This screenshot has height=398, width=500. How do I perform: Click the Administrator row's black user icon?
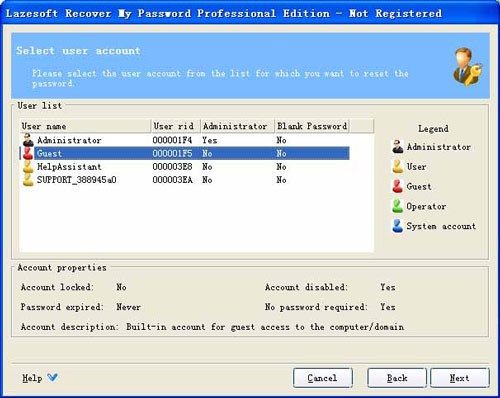[28, 140]
